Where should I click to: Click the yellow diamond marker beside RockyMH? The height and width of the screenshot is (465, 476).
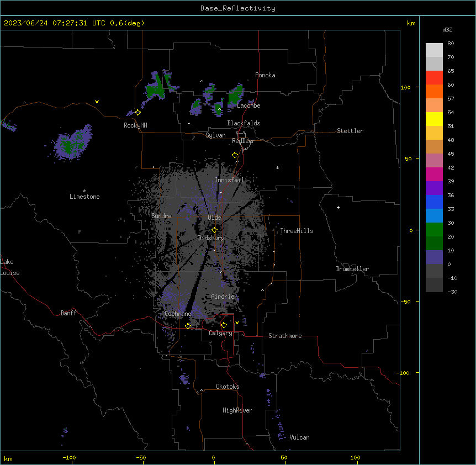tap(138, 113)
